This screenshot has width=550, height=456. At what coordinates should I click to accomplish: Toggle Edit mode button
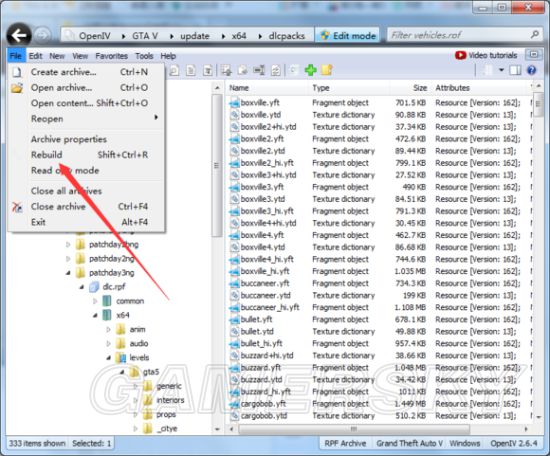(x=348, y=35)
